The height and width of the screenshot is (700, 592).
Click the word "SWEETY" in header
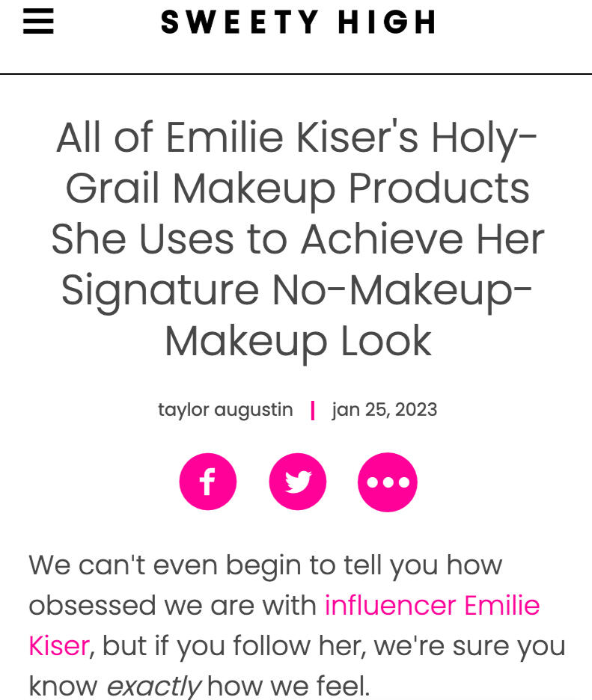[x=238, y=22]
